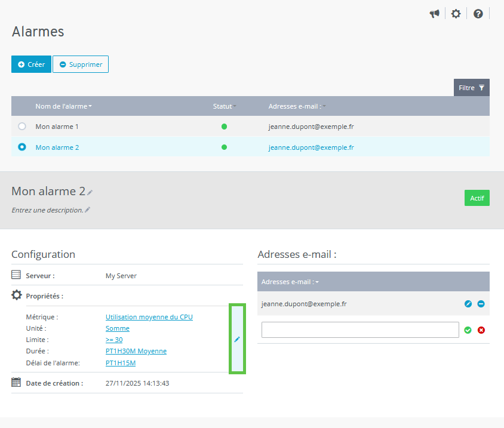Edit jeanne.dupont@exemple.fr with the blue pencil icon
504x428 pixels.
click(468, 304)
